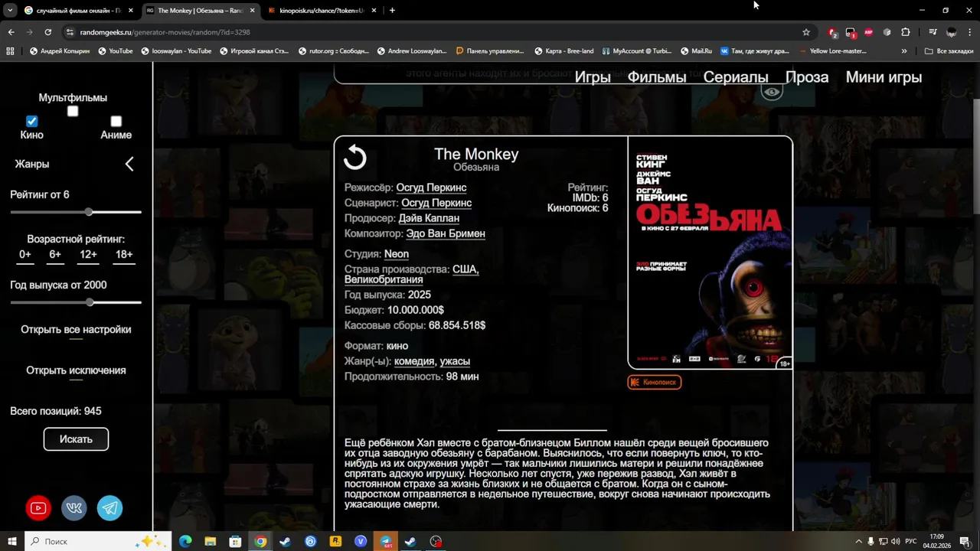The width and height of the screenshot is (980, 551).
Task: Click the Chrome icon in the taskbar
Action: coord(260,541)
